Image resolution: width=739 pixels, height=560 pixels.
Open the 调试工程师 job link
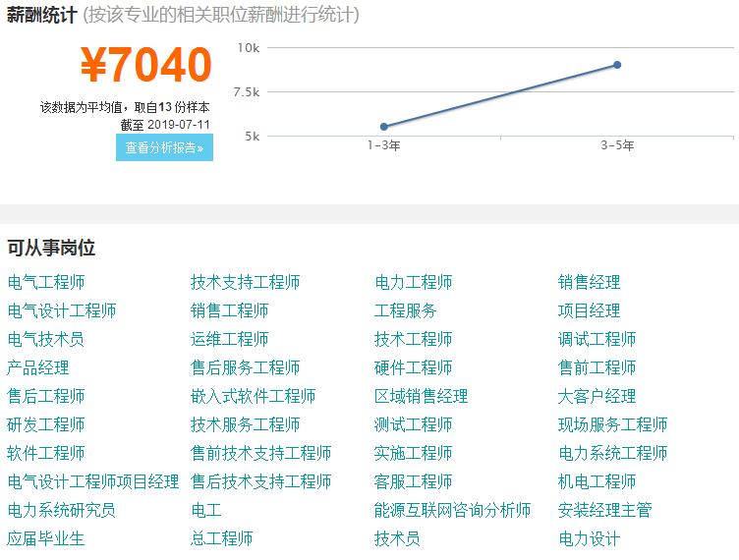[597, 339]
